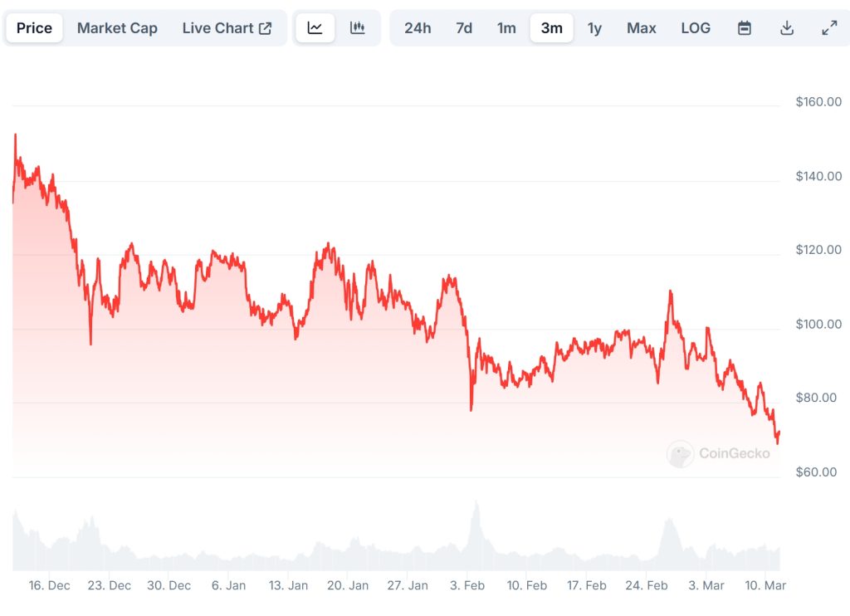This screenshot has width=850, height=616.
Task: Open the calendar date range picker
Action: tap(745, 27)
